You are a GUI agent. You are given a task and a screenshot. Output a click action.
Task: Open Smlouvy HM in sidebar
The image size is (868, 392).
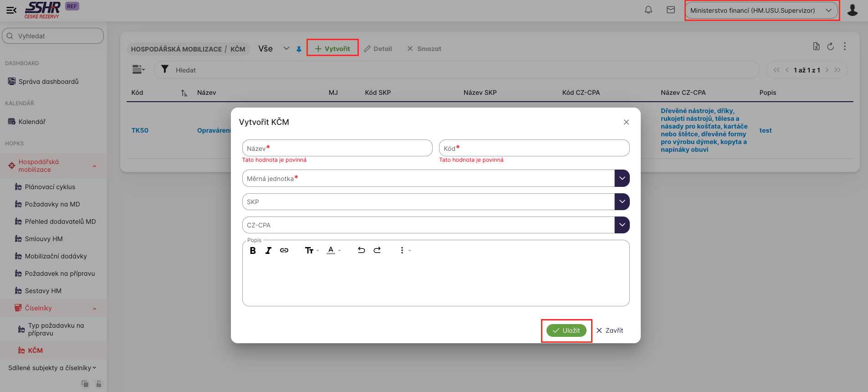[x=44, y=239]
